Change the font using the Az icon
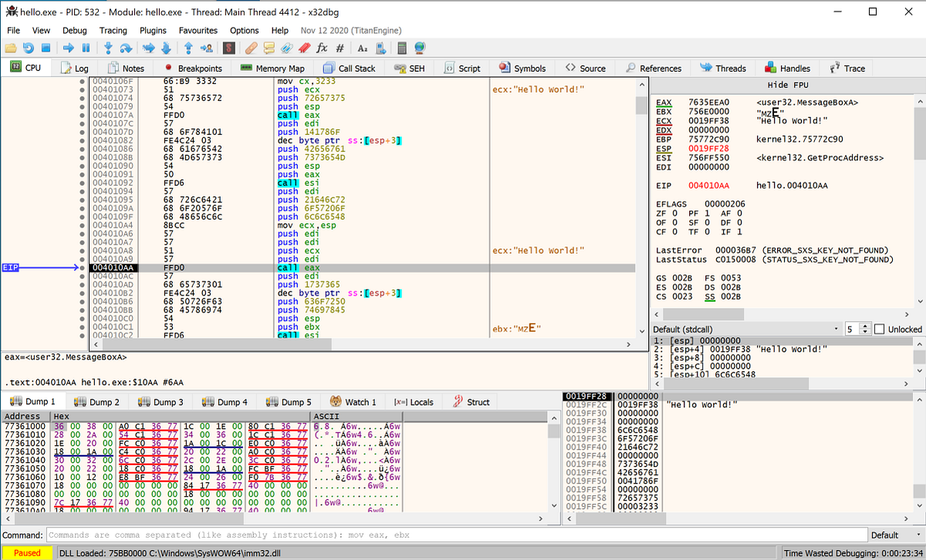 (363, 48)
